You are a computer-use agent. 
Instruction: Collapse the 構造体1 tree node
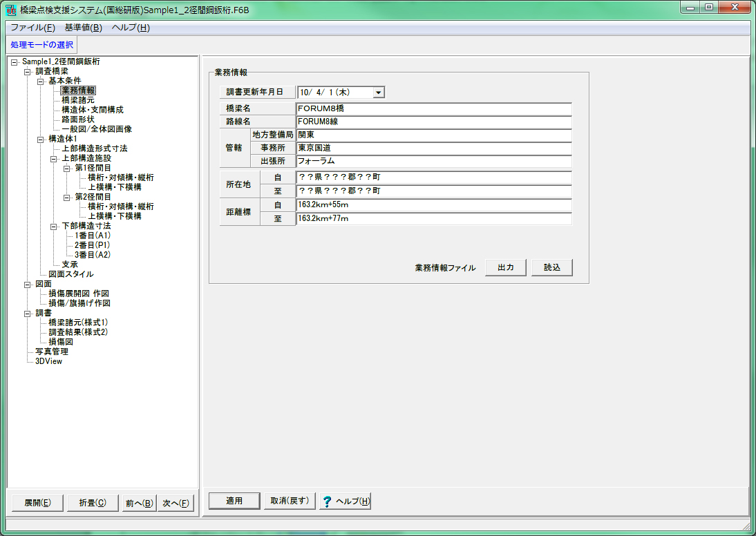(x=41, y=140)
